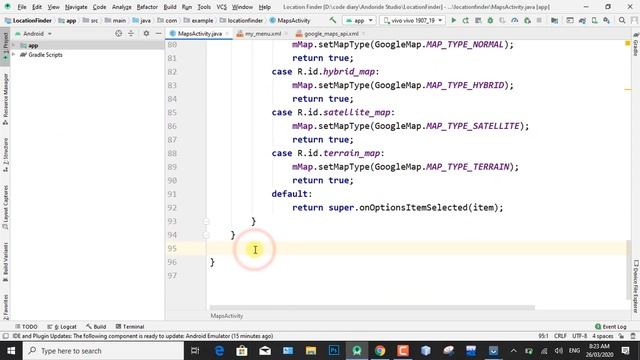This screenshot has height=360, width=640.
Task: Click the yellow warning marker at editor top-right
Action: (628, 43)
